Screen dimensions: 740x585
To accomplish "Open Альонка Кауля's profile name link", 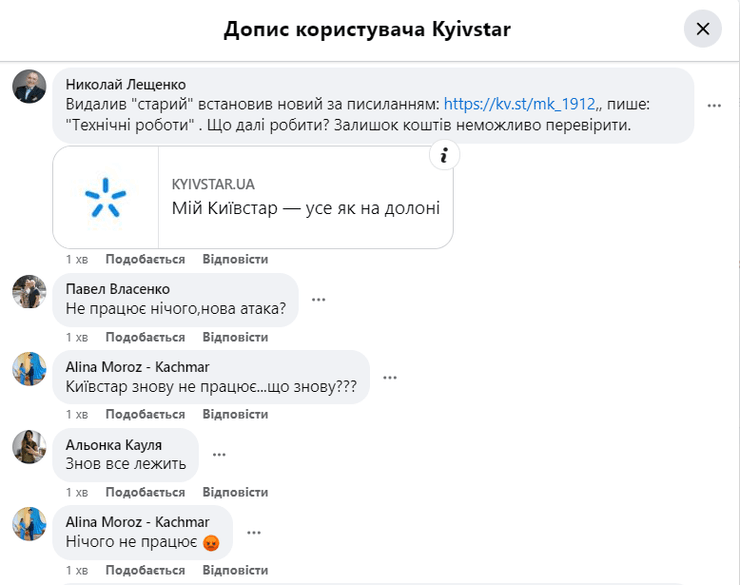I will (x=113, y=444).
